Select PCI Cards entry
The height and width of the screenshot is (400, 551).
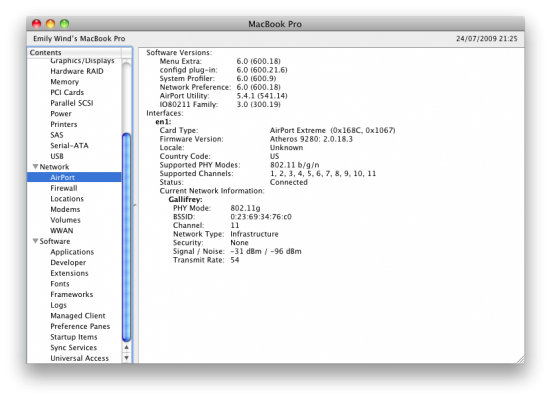click(x=67, y=92)
